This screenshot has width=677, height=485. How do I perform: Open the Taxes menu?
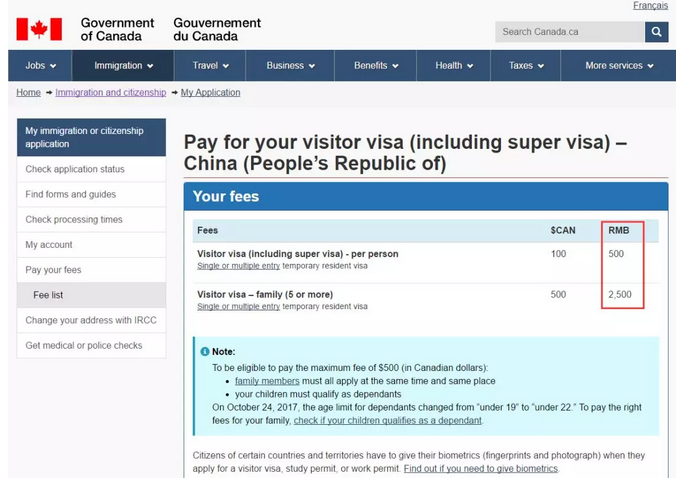526,66
